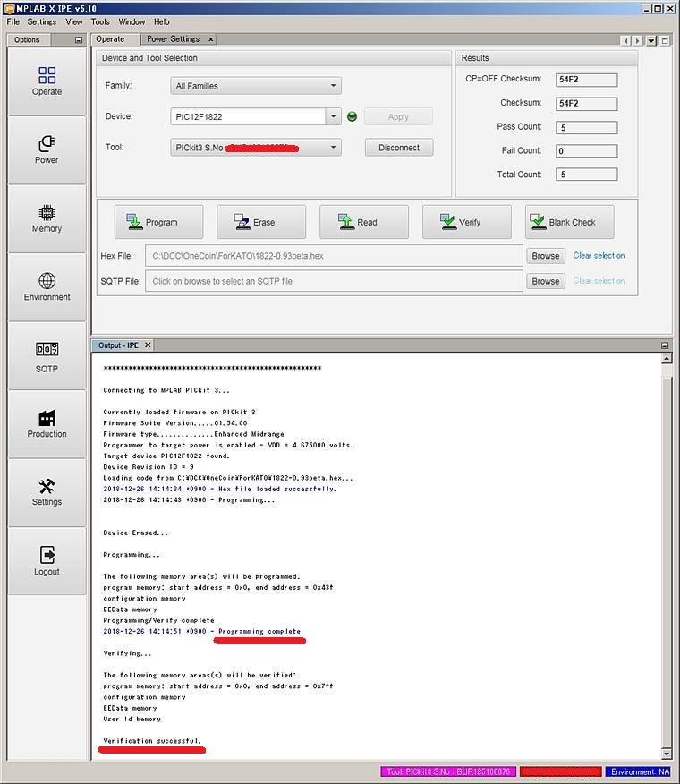Clear the SQTP file selection
The image size is (680, 784).
[599, 281]
